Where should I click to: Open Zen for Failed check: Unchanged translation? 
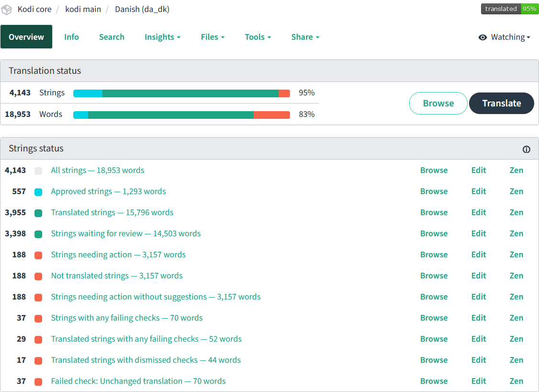516,381
